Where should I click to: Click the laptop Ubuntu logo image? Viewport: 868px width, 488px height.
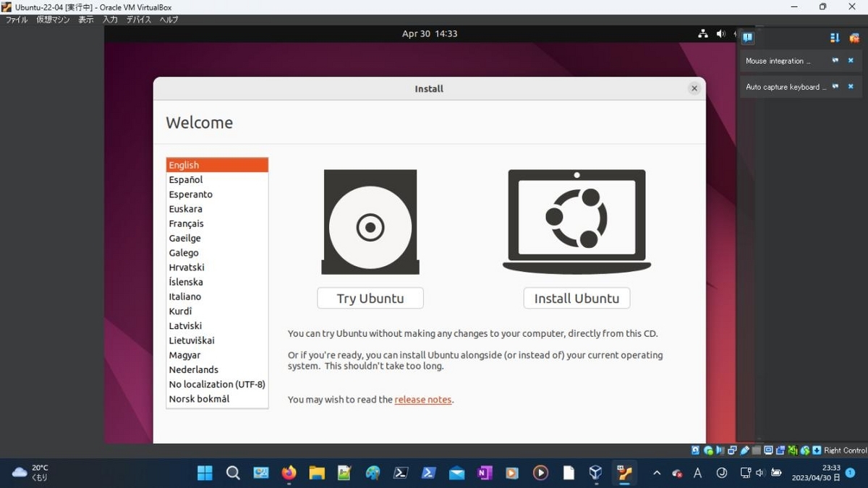[576, 221]
